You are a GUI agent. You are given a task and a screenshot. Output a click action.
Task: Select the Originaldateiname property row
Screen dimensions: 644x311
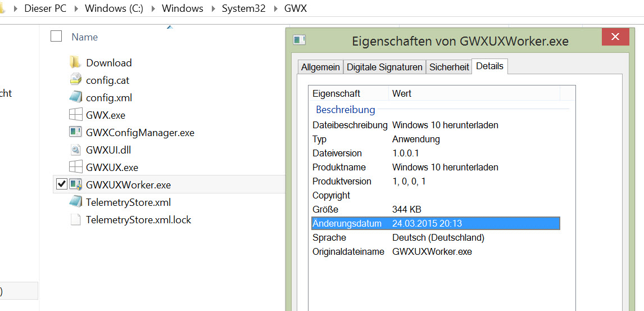coord(436,251)
